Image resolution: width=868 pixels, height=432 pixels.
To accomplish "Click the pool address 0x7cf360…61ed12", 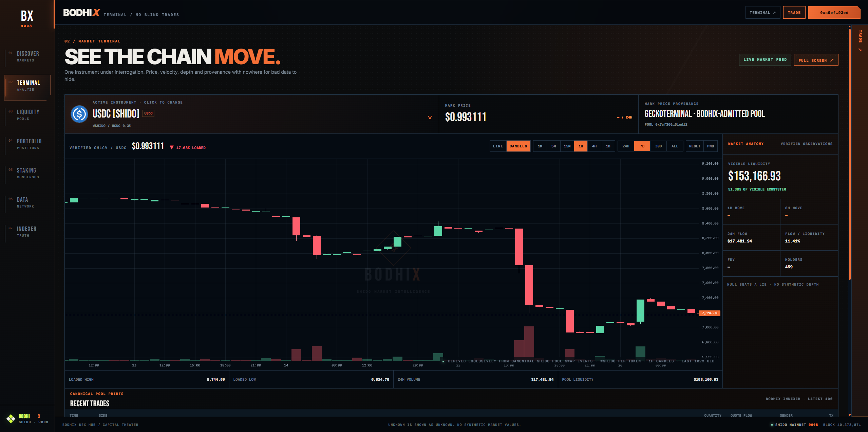I will pyautogui.click(x=666, y=125).
